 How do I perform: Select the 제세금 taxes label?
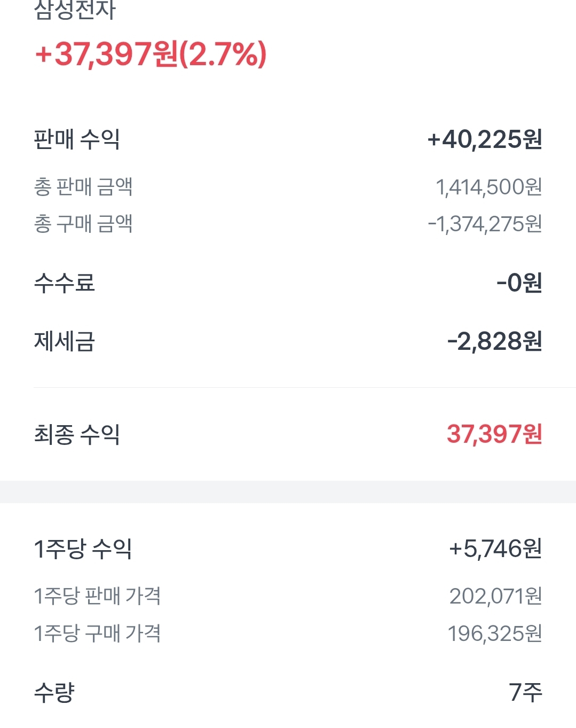tap(65, 341)
